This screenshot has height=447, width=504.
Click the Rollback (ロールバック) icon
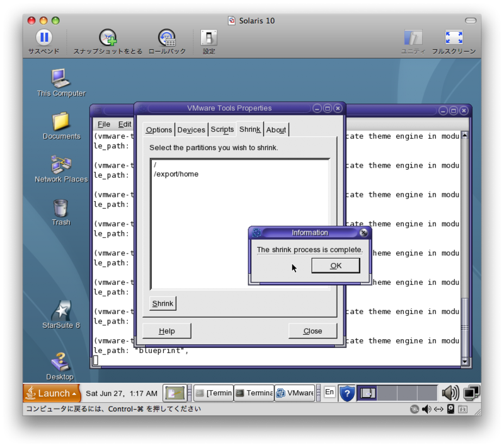(167, 38)
